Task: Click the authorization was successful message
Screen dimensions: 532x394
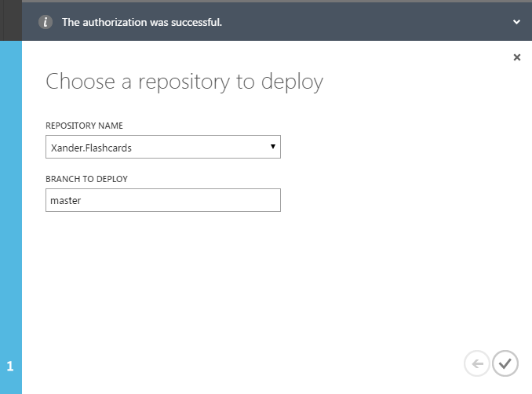Action: (141, 23)
